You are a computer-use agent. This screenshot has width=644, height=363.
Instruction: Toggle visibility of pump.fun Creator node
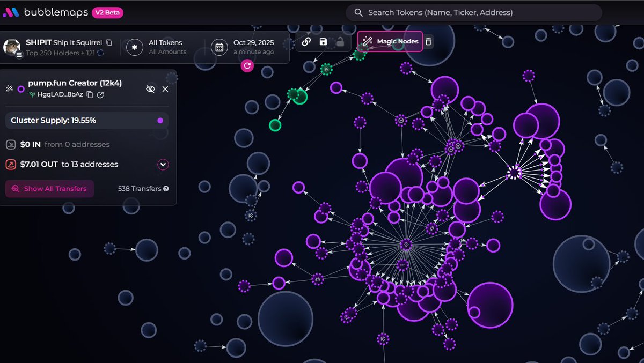click(150, 89)
